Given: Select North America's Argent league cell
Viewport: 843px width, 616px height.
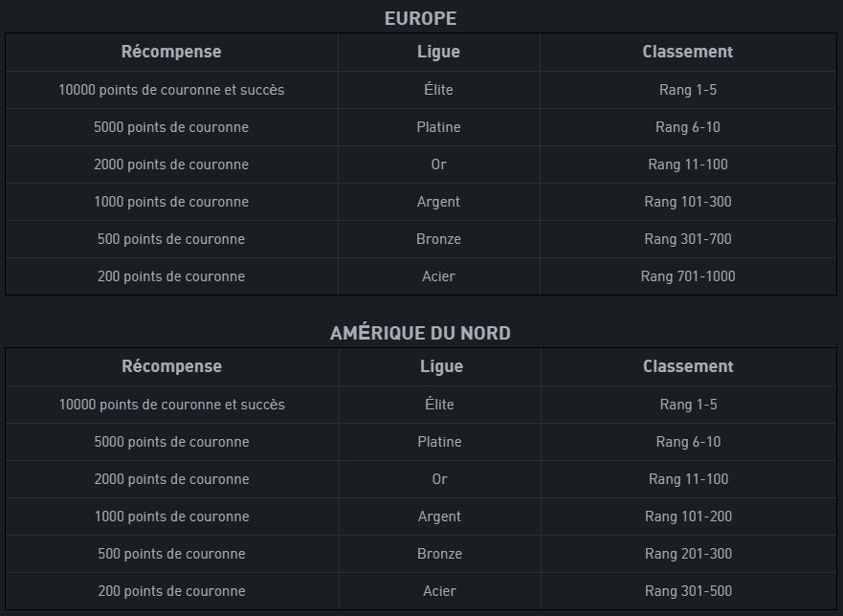Looking at the screenshot, I should point(440,516).
